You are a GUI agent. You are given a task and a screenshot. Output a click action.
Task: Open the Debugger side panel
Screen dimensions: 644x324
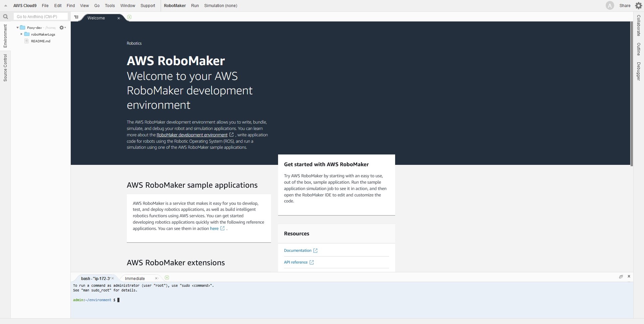click(639, 71)
